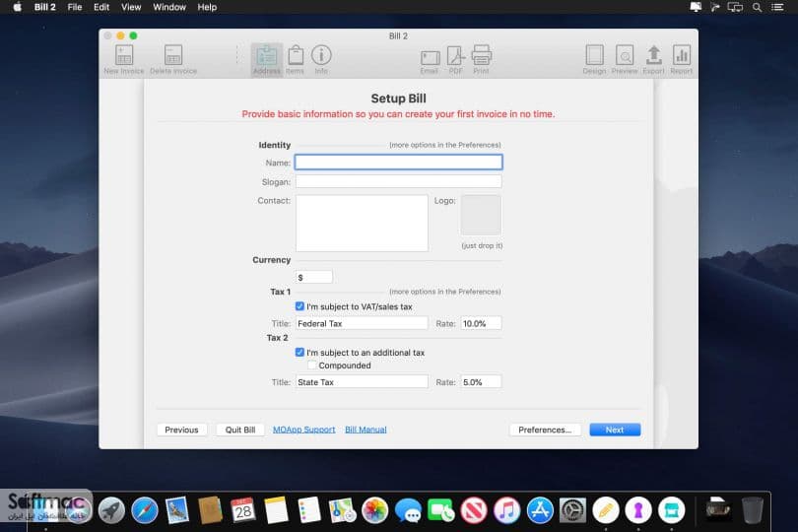Image resolution: width=798 pixels, height=532 pixels.
Task: Click the 10.0% rate field
Action: click(x=481, y=323)
